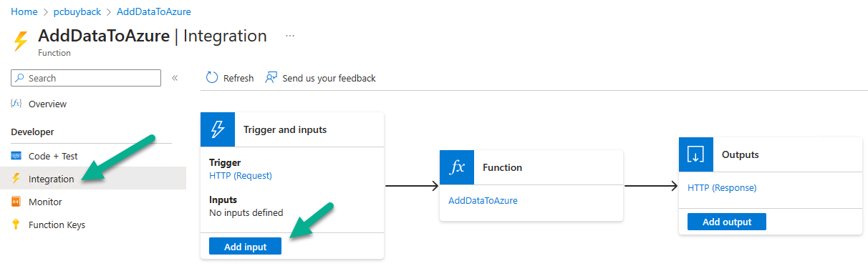The height and width of the screenshot is (276, 868).
Task: Focus the sidebar Search field
Action: [x=86, y=78]
